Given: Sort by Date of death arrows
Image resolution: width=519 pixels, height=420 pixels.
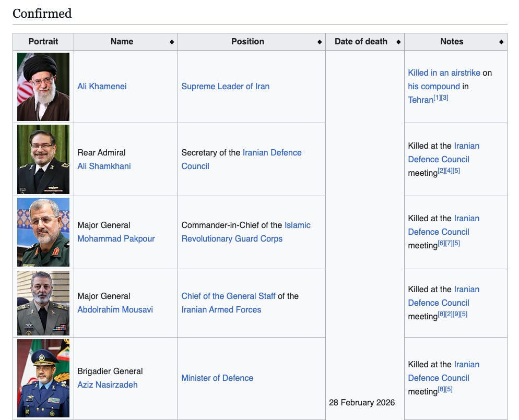Looking at the screenshot, I should click(398, 42).
